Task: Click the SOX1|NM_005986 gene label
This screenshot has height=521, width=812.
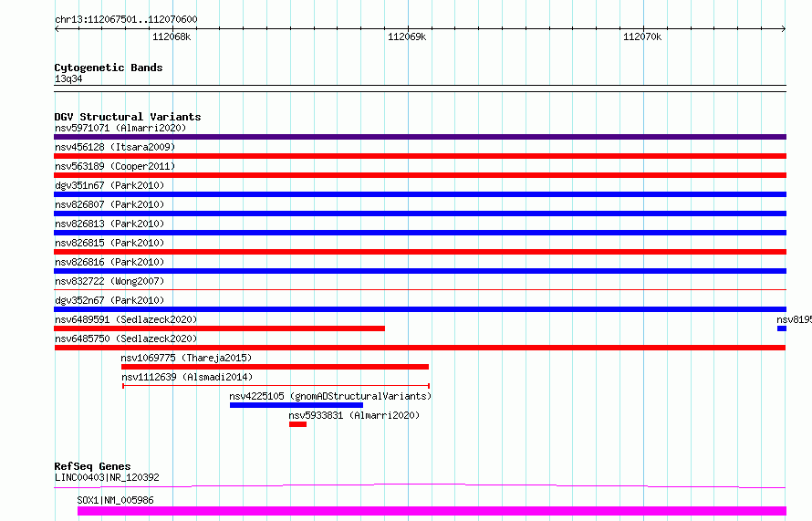Action: [115, 500]
